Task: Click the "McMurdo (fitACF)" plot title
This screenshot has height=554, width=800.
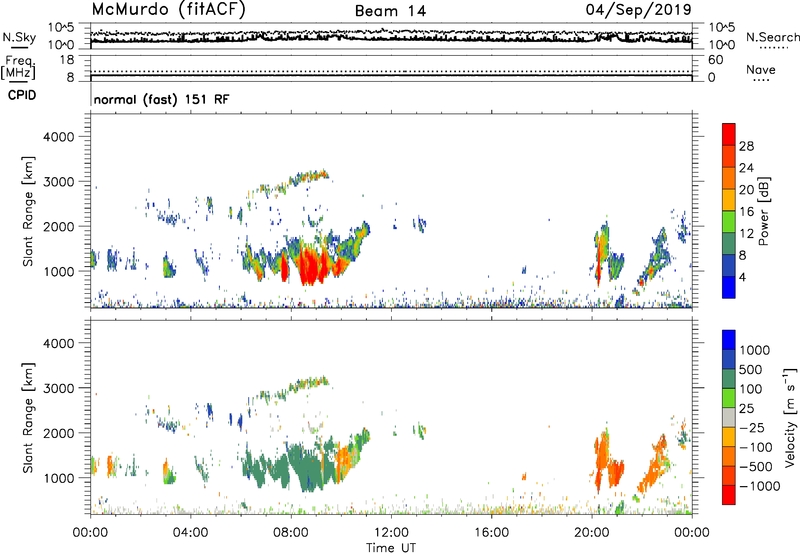Action: (x=168, y=10)
